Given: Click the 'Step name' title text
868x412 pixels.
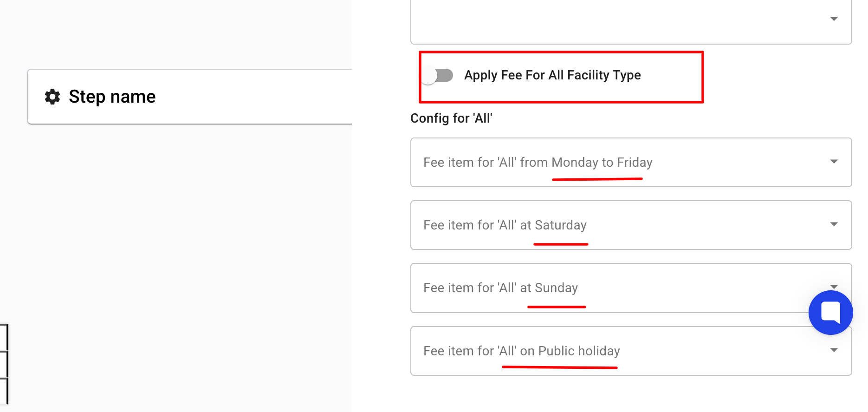Looking at the screenshot, I should 112,97.
